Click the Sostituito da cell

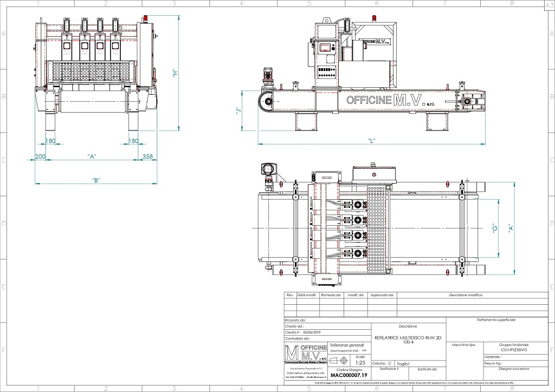point(427,373)
